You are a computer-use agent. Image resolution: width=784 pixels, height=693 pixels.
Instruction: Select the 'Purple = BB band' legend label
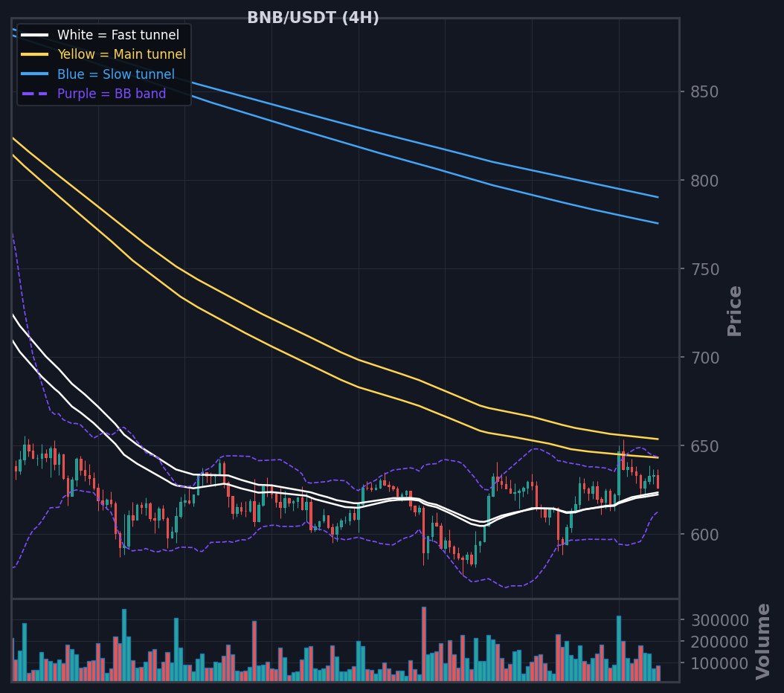point(112,94)
